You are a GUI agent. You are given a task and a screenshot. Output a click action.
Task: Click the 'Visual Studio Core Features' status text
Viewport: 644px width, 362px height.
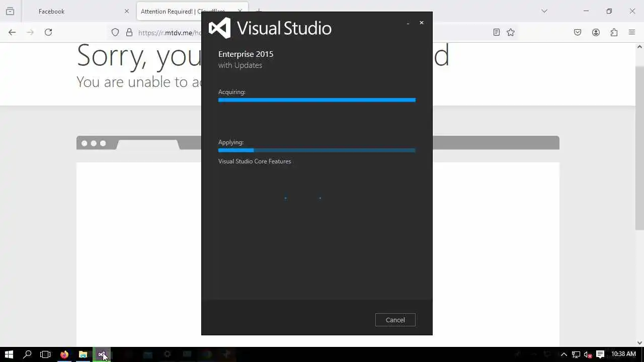click(x=255, y=161)
